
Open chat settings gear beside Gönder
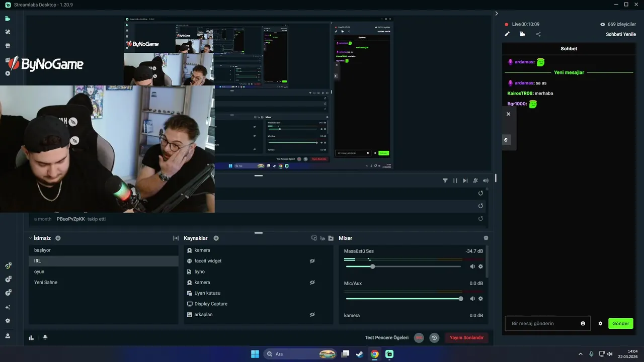click(x=600, y=323)
